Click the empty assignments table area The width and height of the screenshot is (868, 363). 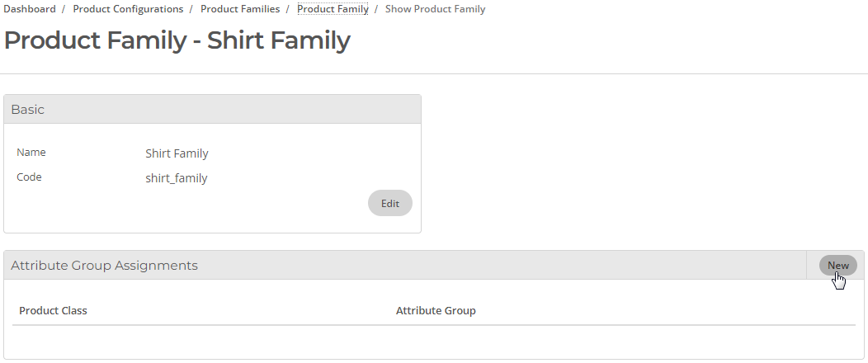coord(434,340)
